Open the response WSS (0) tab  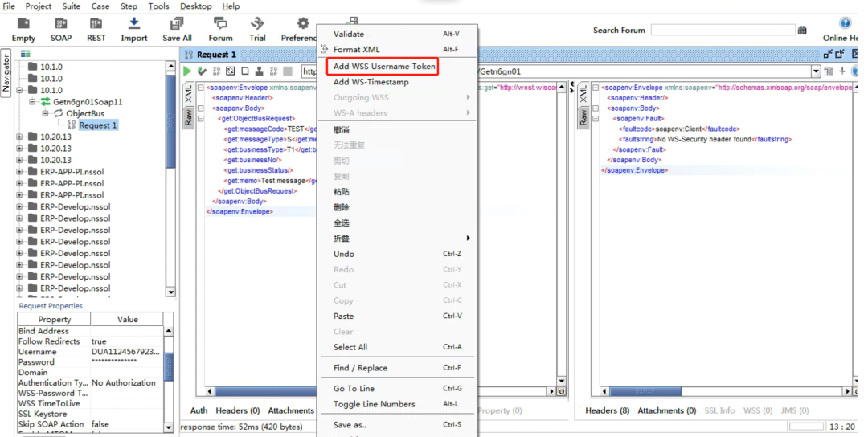(758, 410)
